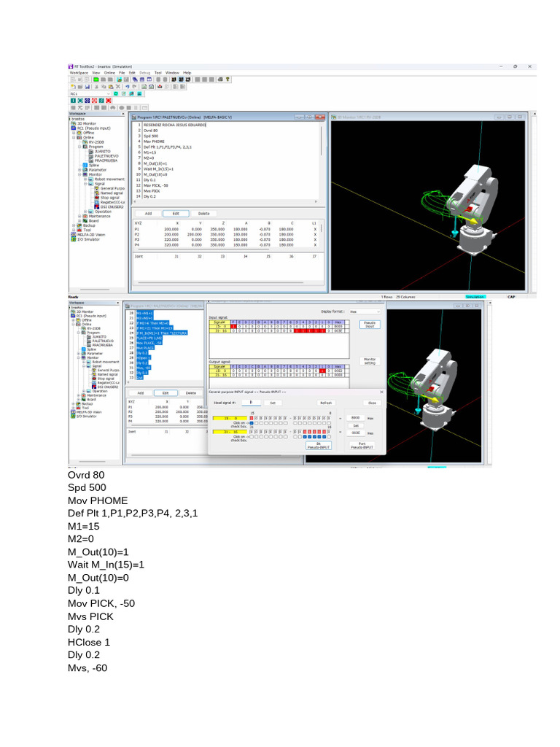Open the Window menu
Screen dimensions: 560x747
[172, 73]
